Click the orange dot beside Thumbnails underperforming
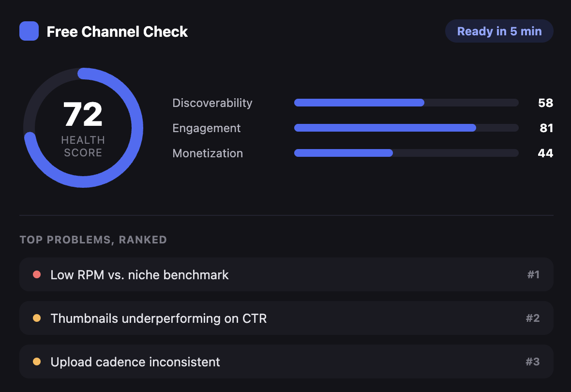 (x=37, y=318)
